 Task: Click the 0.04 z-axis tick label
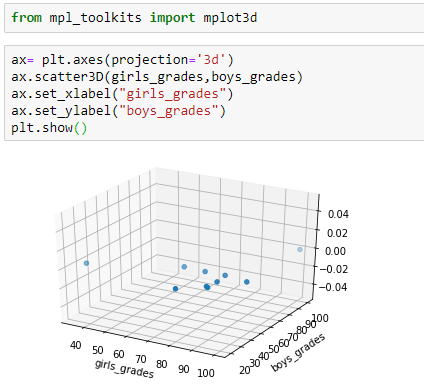(x=338, y=214)
